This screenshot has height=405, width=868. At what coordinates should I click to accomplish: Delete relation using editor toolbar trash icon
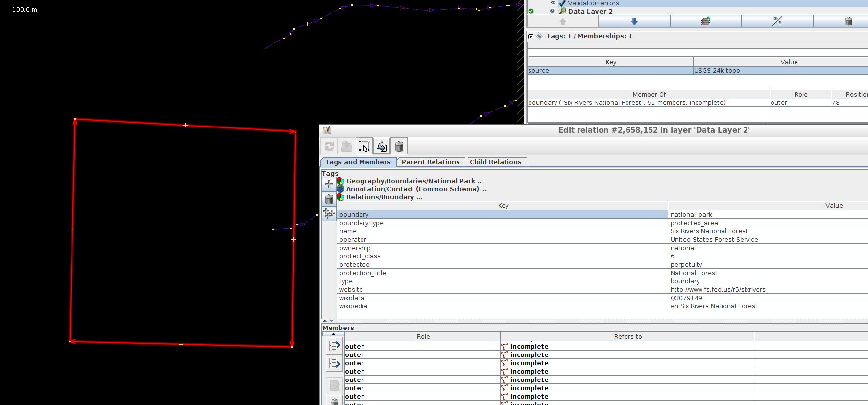(399, 146)
